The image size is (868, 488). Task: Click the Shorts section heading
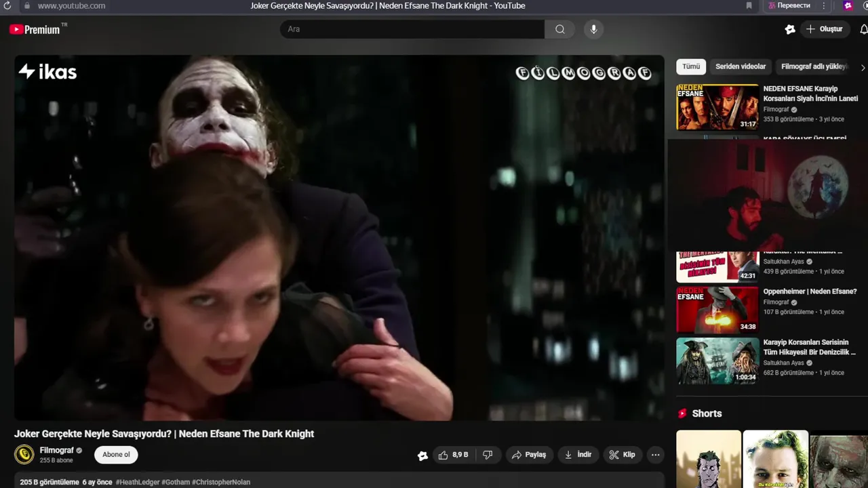(x=707, y=413)
